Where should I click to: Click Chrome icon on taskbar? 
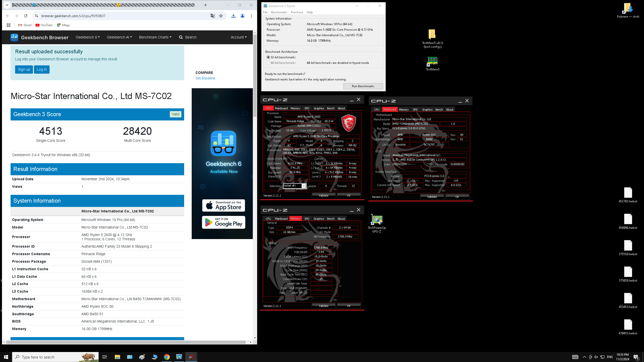click(x=167, y=357)
